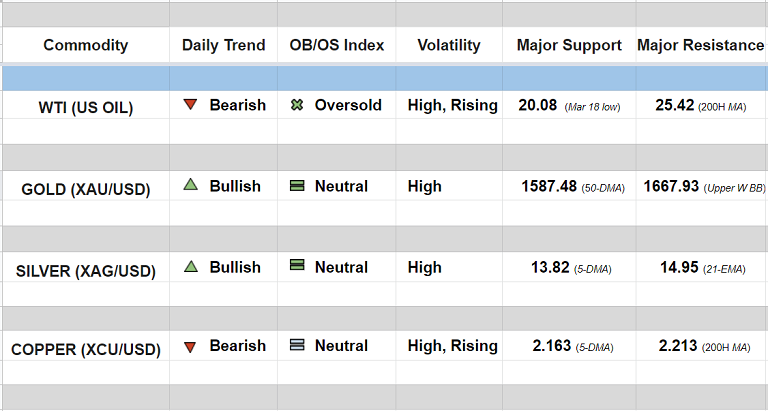Select the Commodity column header
The width and height of the screenshot is (768, 411).
pos(86,45)
